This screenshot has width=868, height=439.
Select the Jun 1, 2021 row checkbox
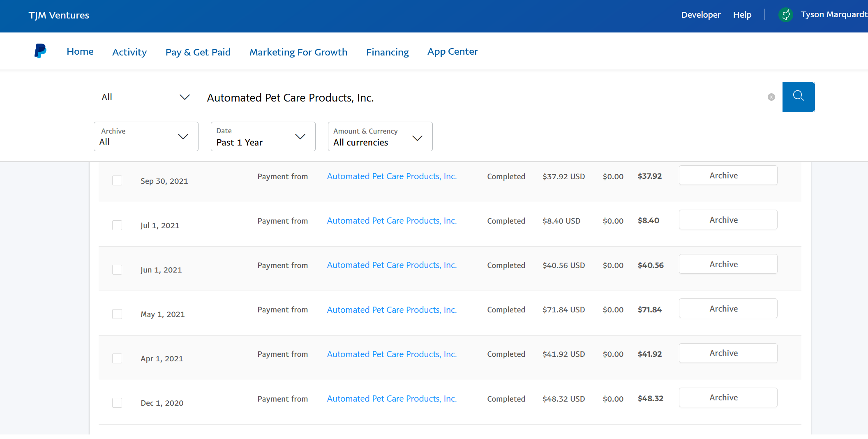coord(117,270)
